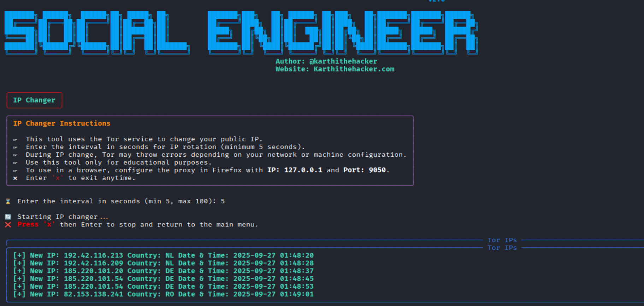Screen dimensions: 644x306
Task: Click the [+] marker of the 82.153.138.241 entry
Action: (19, 294)
